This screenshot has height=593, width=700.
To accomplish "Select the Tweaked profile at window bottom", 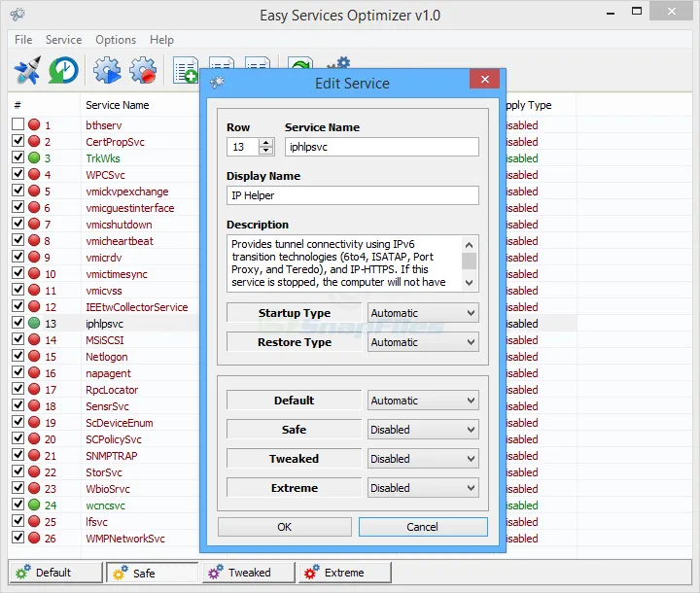I will coord(249,573).
